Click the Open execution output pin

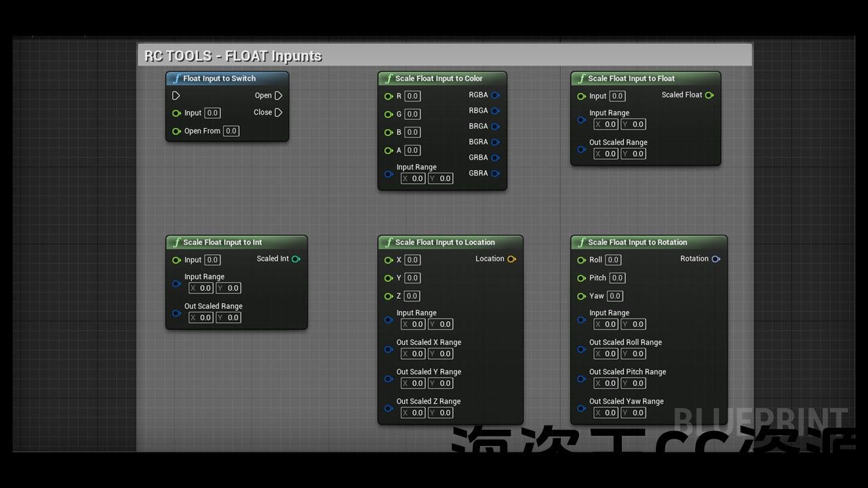(278, 96)
